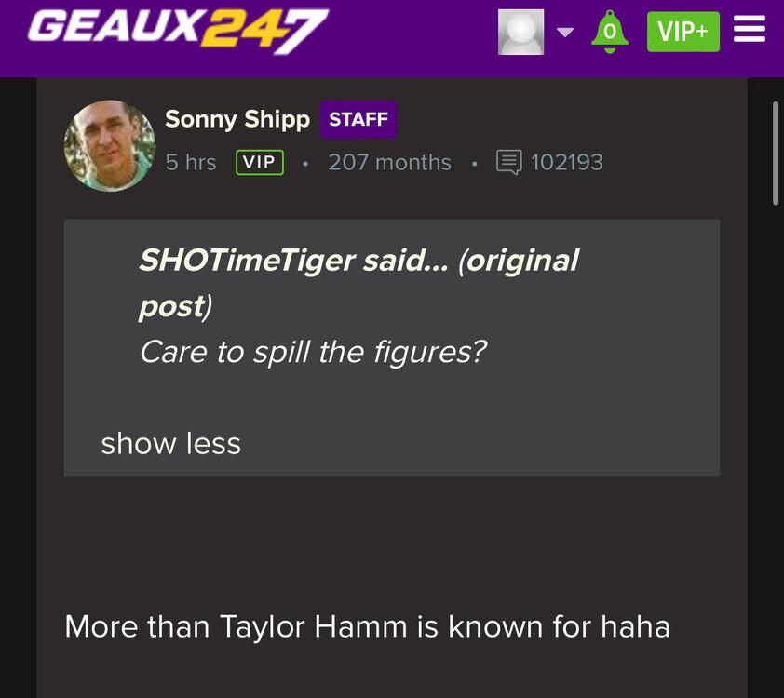Expand the profile account dropdown arrow
The width and height of the screenshot is (784, 698).
tap(564, 32)
